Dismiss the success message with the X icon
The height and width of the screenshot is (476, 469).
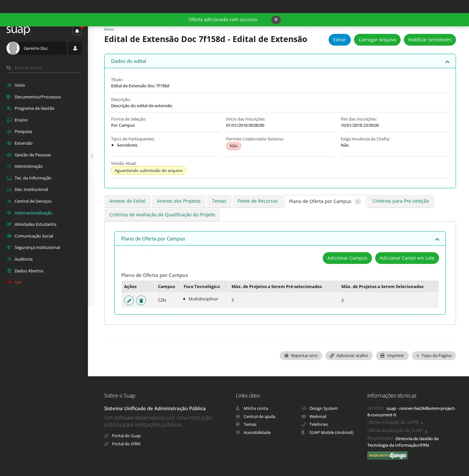click(x=276, y=20)
